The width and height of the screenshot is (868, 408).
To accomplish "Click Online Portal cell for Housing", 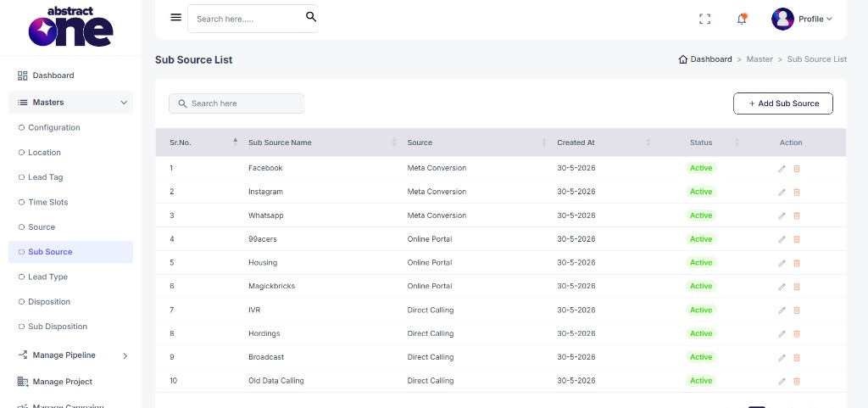I will pos(430,262).
